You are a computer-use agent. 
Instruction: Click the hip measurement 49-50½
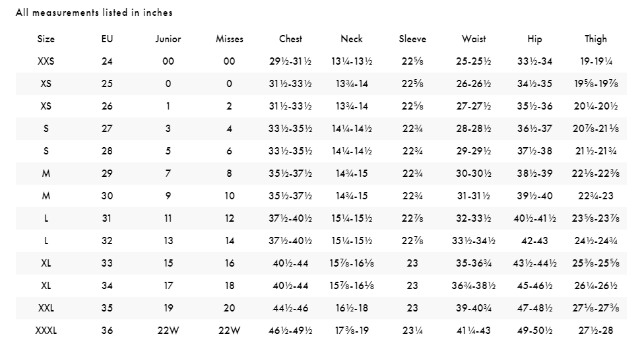click(534, 331)
